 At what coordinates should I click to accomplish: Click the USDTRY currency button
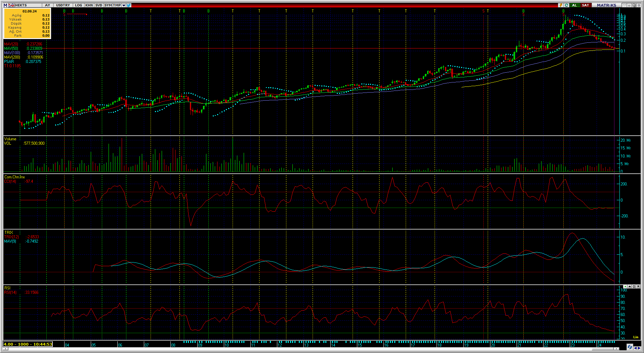[63, 5]
